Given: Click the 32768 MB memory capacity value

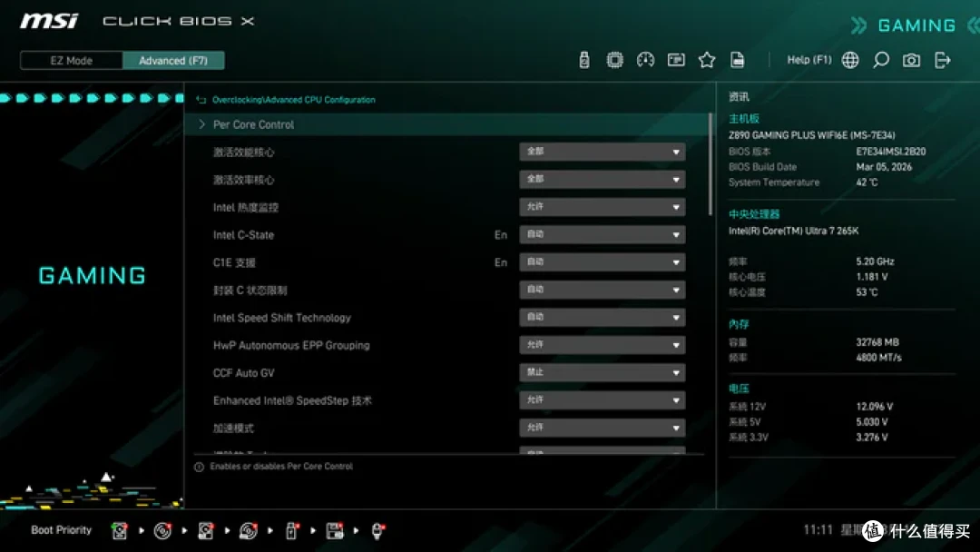Looking at the screenshot, I should (x=877, y=342).
